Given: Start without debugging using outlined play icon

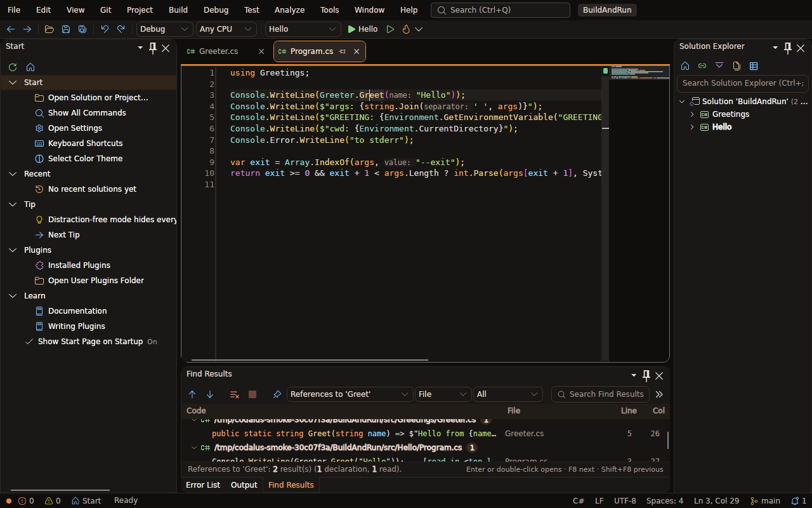Looking at the screenshot, I should (x=390, y=29).
